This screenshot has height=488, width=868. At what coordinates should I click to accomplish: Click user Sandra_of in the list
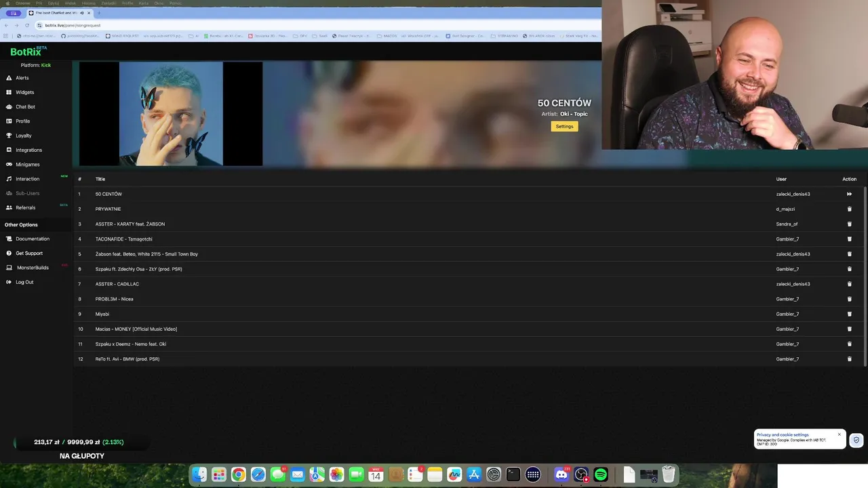(787, 224)
